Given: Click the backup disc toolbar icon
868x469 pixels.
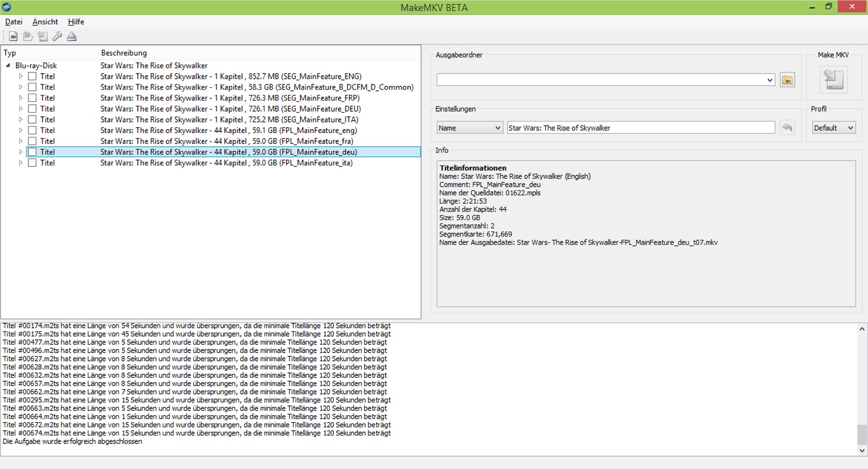Looking at the screenshot, I should pos(42,37).
